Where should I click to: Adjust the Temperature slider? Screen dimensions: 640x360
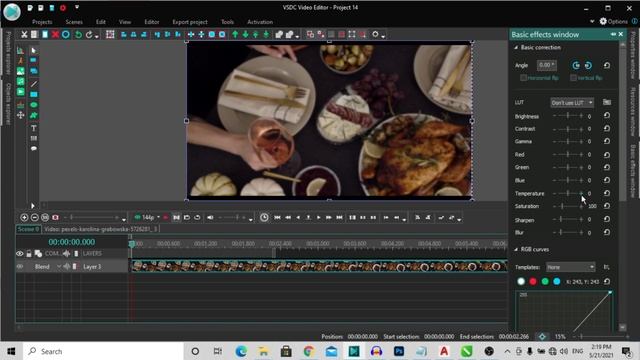coord(567,193)
